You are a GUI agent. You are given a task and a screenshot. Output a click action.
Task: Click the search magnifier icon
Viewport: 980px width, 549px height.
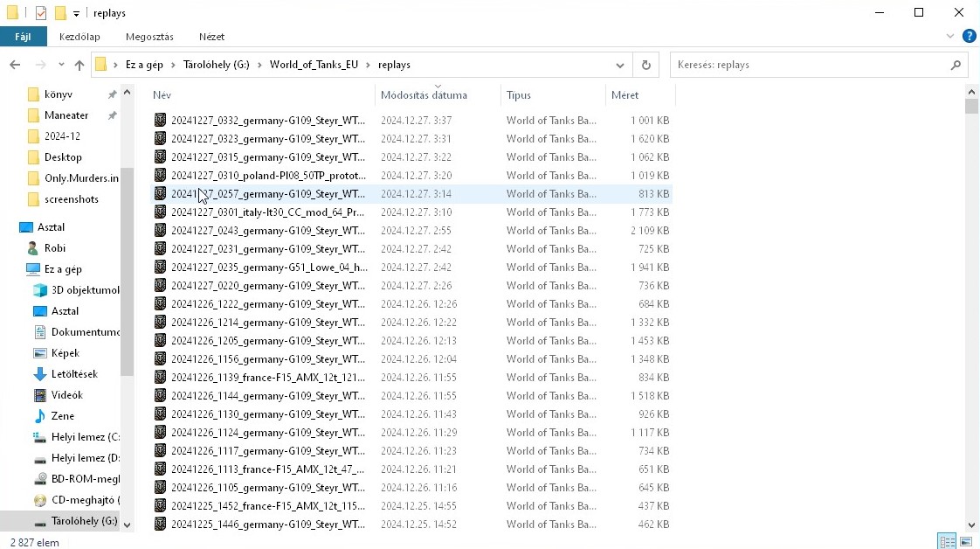(956, 65)
